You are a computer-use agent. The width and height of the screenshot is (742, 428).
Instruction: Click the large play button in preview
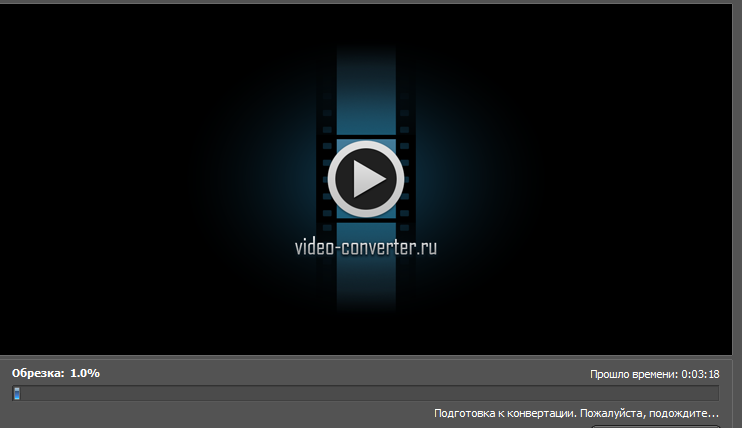366,179
